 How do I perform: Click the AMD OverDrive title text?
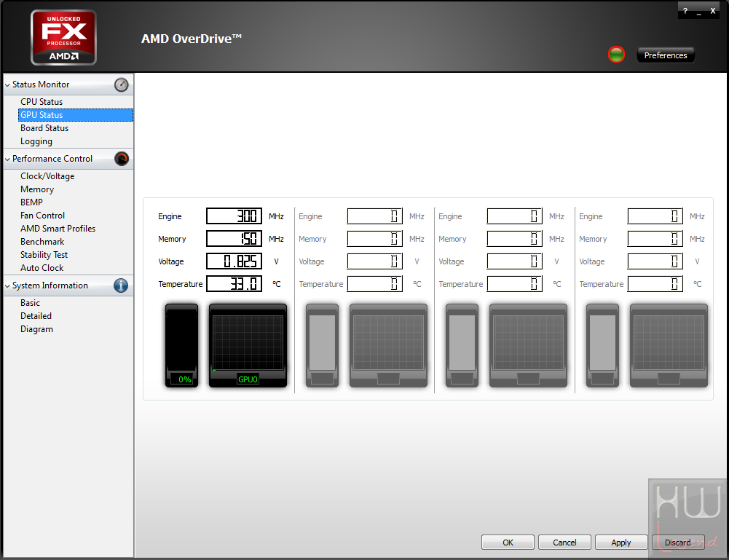191,39
